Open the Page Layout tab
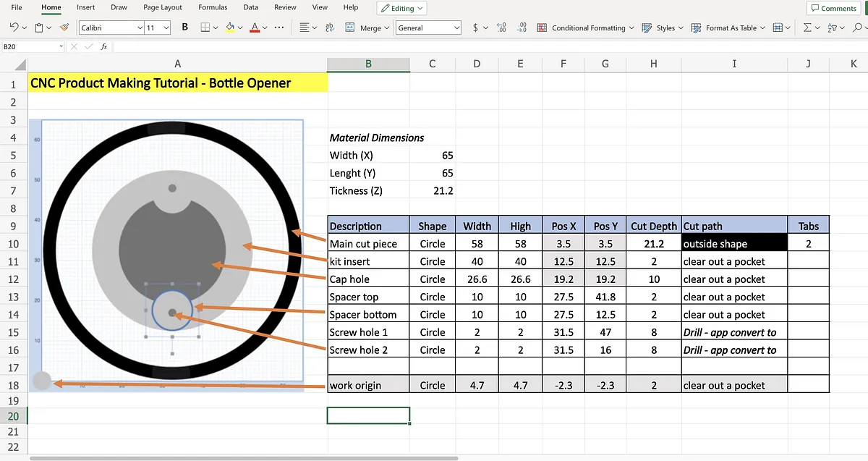 163,7
